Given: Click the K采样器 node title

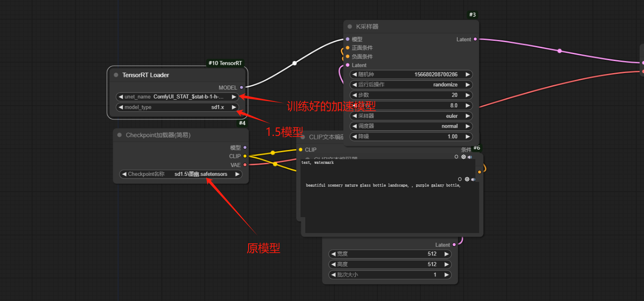Looking at the screenshot, I should pos(367,27).
